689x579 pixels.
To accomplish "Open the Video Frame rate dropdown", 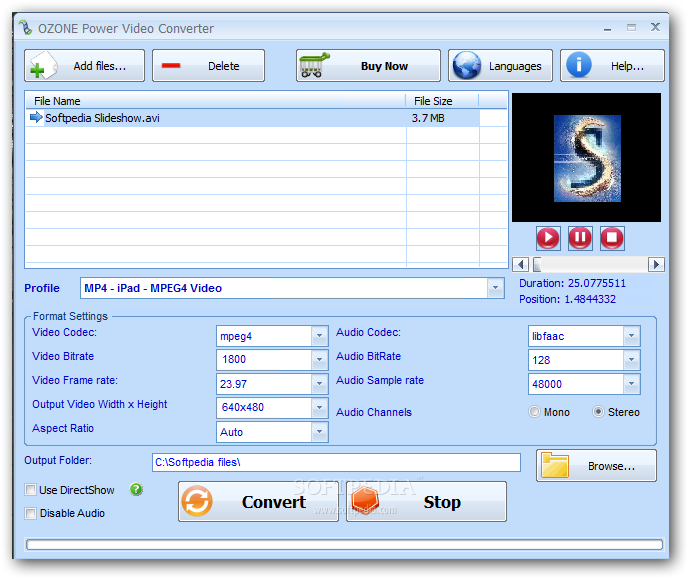I will (x=319, y=384).
